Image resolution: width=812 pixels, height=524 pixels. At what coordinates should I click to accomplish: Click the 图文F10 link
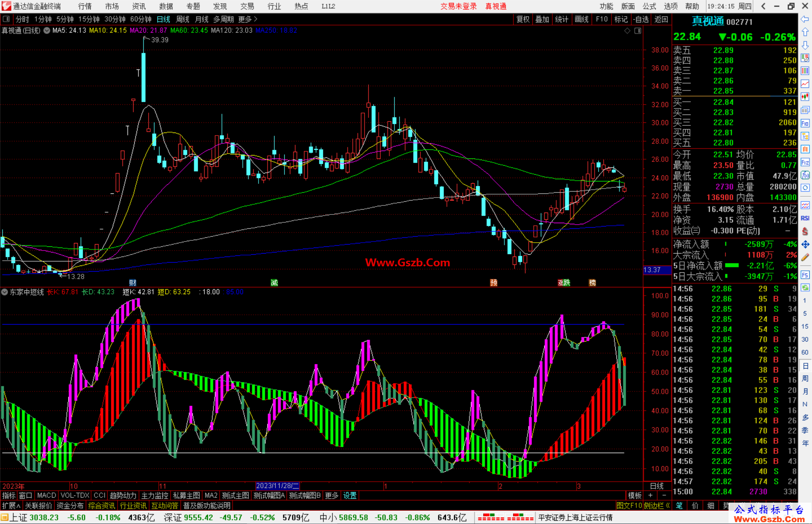tap(629, 506)
